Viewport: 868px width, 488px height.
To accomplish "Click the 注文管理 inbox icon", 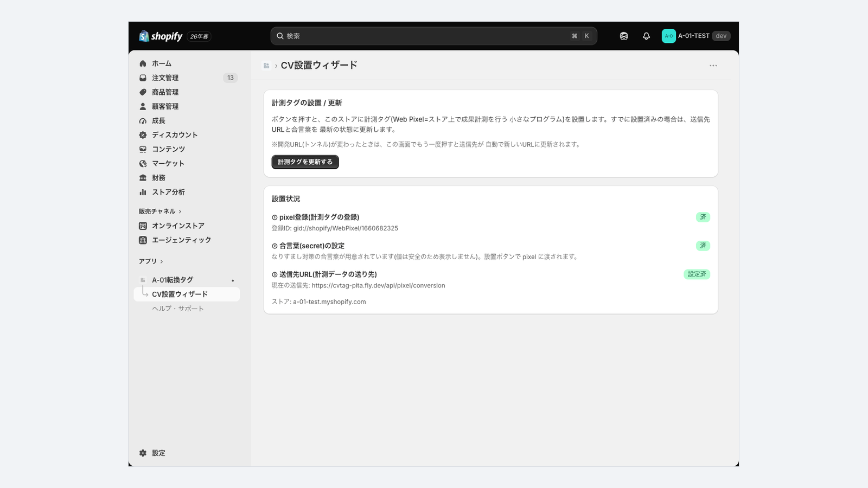I will point(143,78).
